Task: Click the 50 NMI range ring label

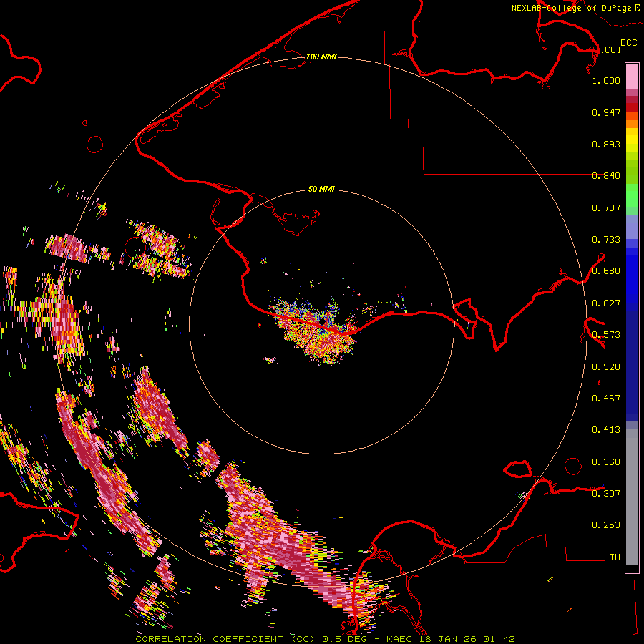Action: [321, 189]
